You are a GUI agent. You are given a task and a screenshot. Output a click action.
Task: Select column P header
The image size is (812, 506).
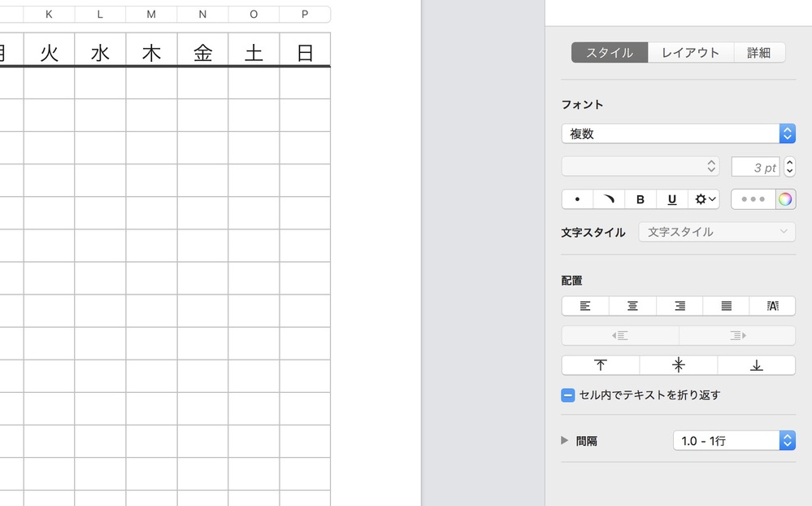[305, 15]
